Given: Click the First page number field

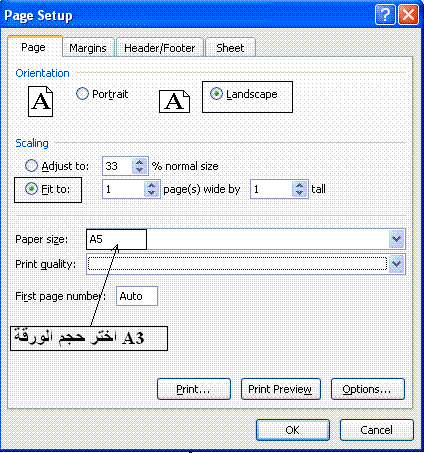Looking at the screenshot, I should (x=137, y=296).
